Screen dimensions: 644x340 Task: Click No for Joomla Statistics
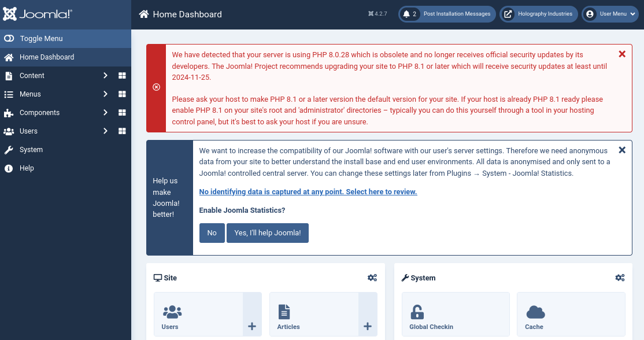[x=212, y=233]
